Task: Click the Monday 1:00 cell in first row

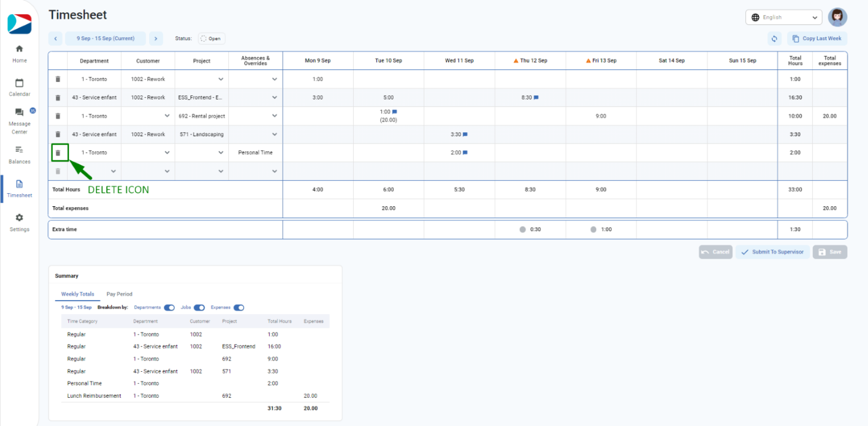Action: point(318,79)
